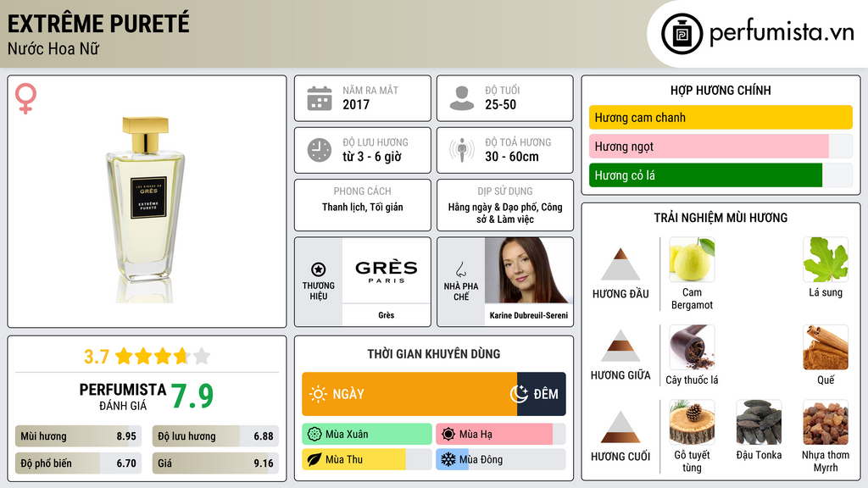Click the TRẢI NGHIỆM MÙI HƯƠNG heading

[721, 218]
